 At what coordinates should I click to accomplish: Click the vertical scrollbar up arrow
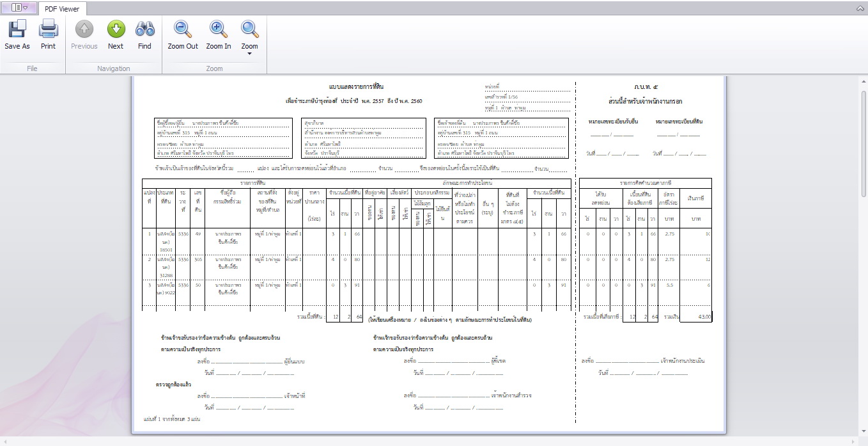pyautogui.click(x=864, y=82)
